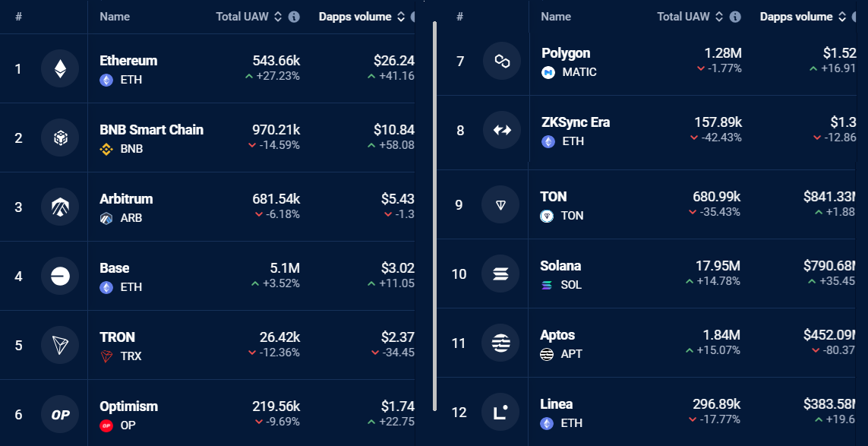
Task: Click the TRON logo icon
Action: point(60,346)
